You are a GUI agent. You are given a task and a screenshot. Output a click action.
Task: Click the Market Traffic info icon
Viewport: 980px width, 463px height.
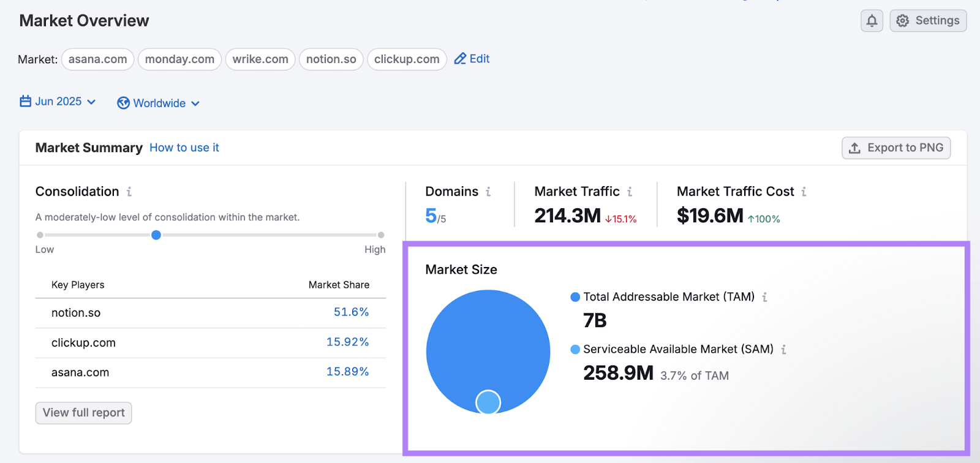click(x=630, y=192)
